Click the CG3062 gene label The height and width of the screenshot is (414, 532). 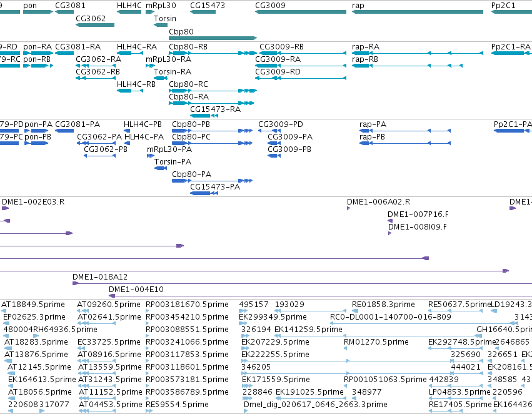[x=91, y=19]
